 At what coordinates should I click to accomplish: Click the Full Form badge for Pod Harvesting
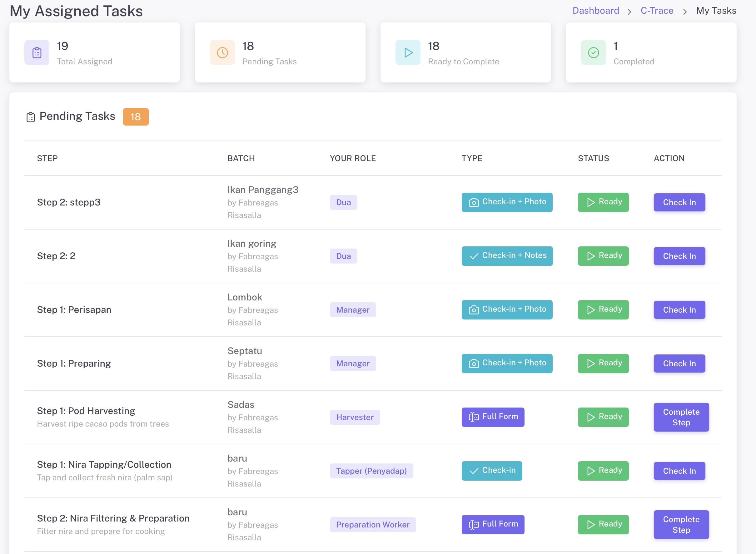click(x=493, y=417)
